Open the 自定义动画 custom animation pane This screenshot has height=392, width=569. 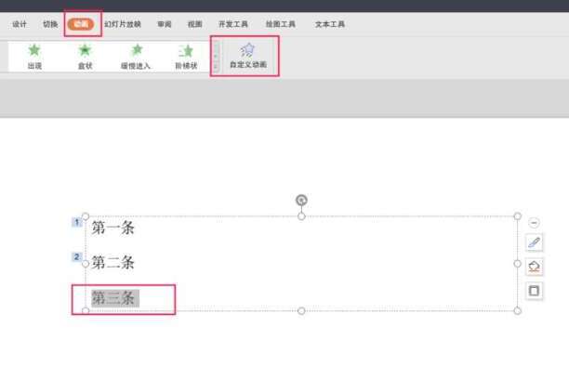pos(248,57)
